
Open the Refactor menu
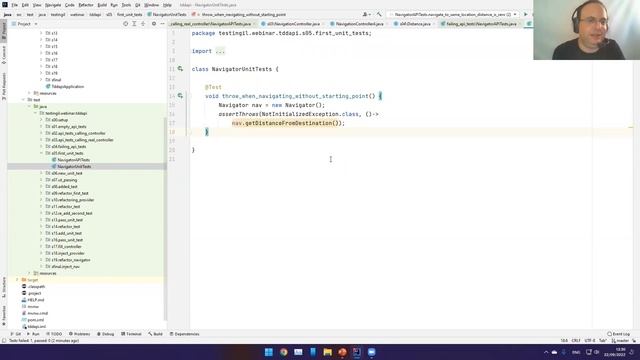[86, 5]
